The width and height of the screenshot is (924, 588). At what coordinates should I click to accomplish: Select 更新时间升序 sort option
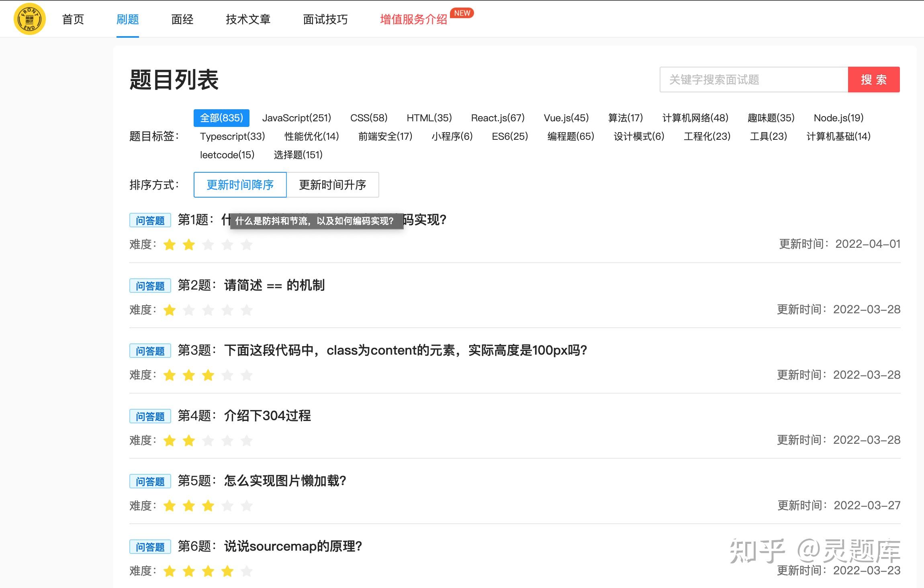tap(333, 185)
